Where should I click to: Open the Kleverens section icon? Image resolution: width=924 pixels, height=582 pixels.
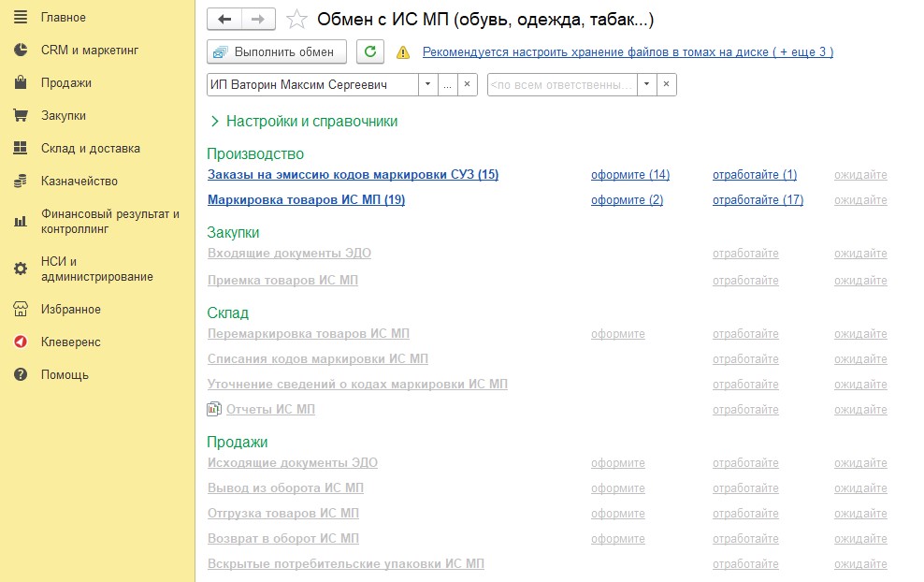click(x=21, y=342)
